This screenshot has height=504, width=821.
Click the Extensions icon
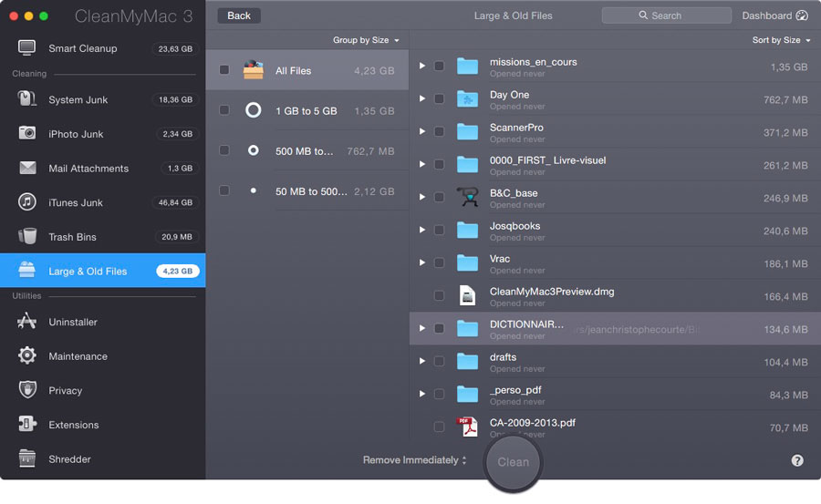pyautogui.click(x=27, y=424)
